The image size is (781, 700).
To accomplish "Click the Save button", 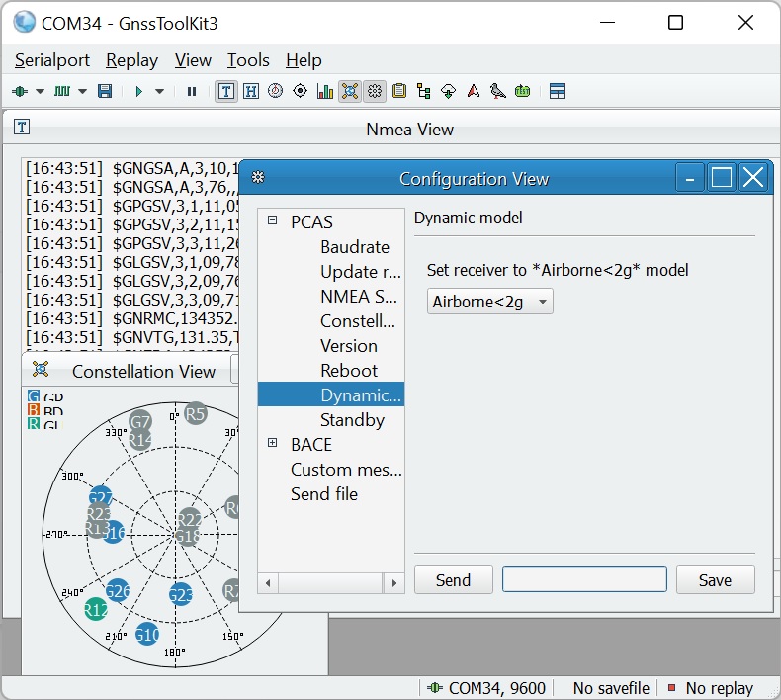I will (x=715, y=580).
